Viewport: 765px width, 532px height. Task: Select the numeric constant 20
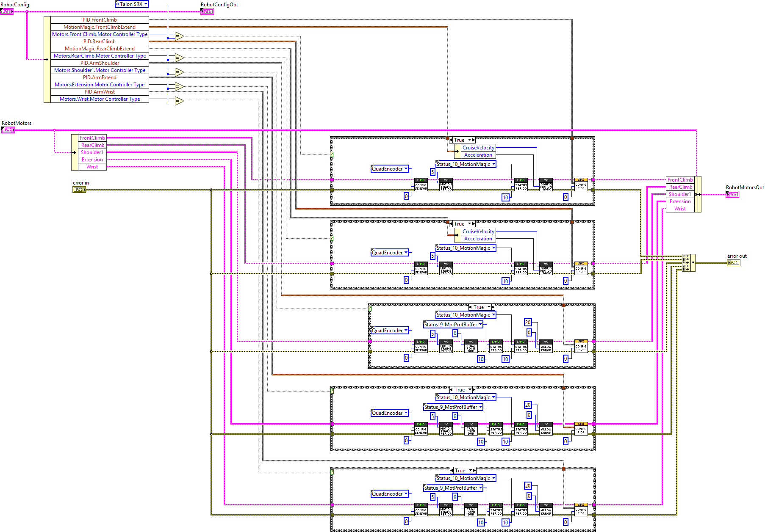coord(528,322)
